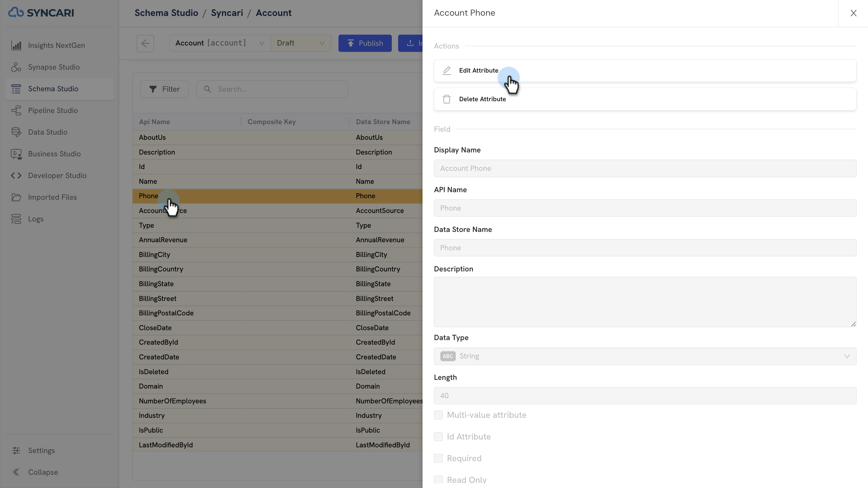Click Delete Attribute action
Image resolution: width=868 pixels, height=488 pixels.
tap(645, 99)
